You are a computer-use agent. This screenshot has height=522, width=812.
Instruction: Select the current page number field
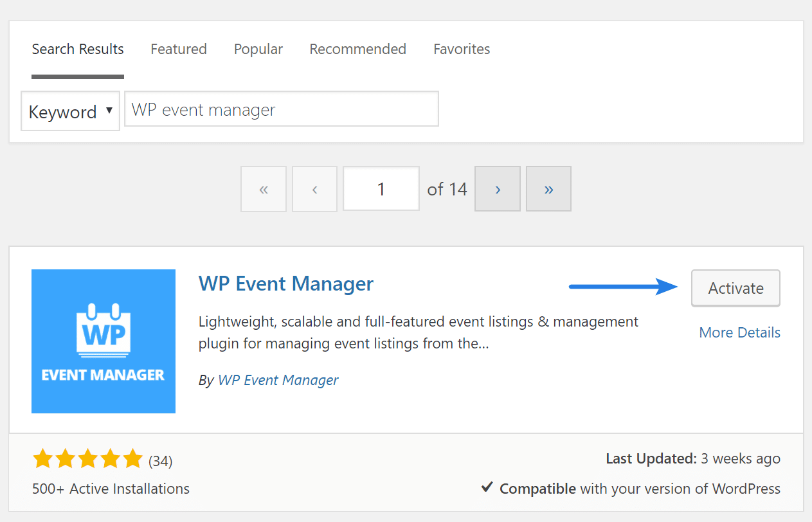click(381, 189)
